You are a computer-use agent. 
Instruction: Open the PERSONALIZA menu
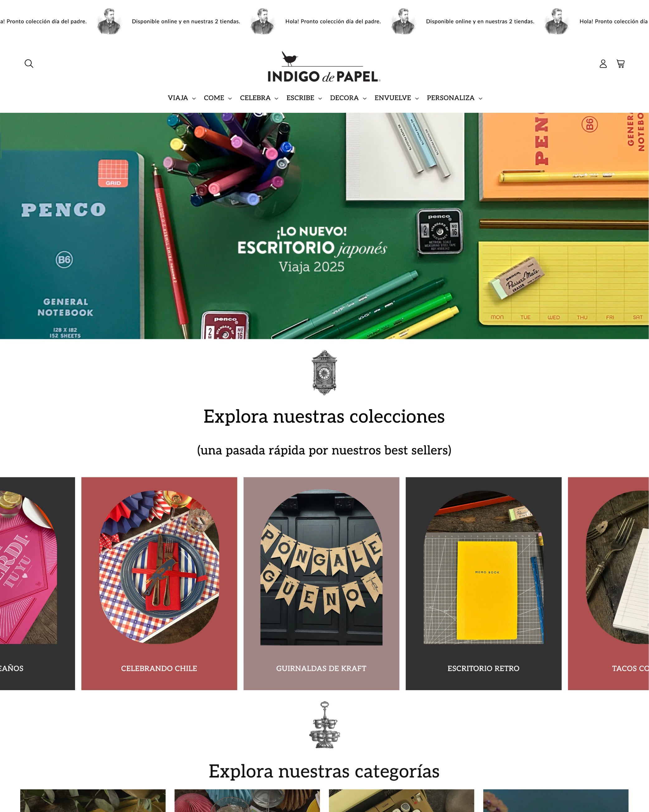click(454, 98)
